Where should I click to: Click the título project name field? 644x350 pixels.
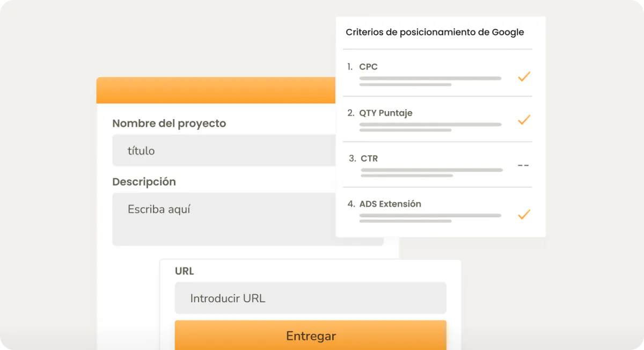click(224, 150)
